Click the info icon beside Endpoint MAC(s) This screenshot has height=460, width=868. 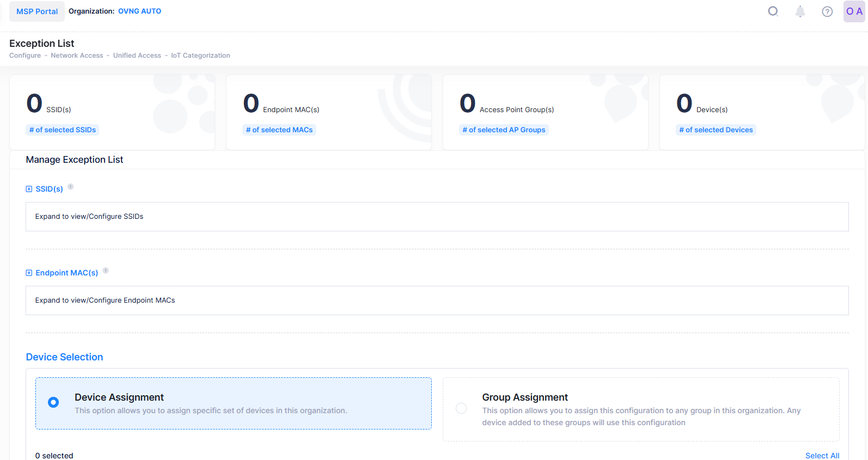(x=106, y=271)
